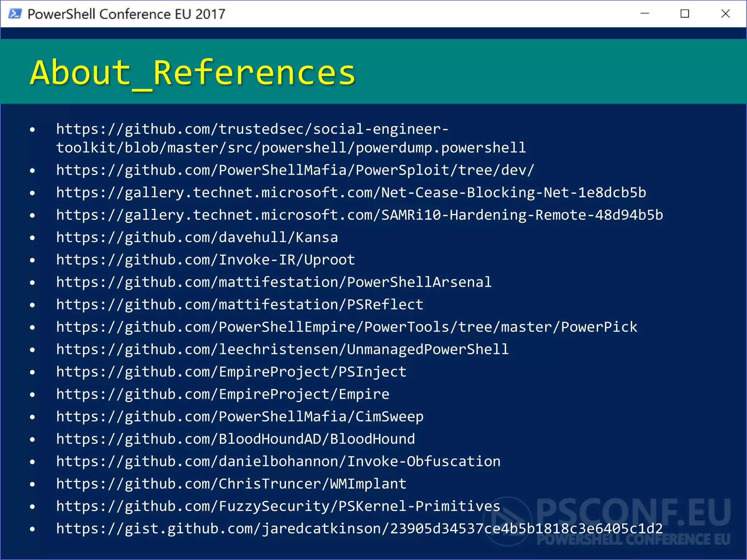Screen dimensions: 747x560
Task: Open the Invoke-IR Uproot GitHub link
Action: [205, 260]
